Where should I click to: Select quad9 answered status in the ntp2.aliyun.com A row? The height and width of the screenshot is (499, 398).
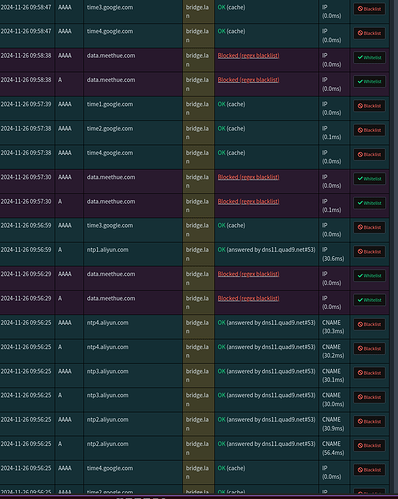266,444
